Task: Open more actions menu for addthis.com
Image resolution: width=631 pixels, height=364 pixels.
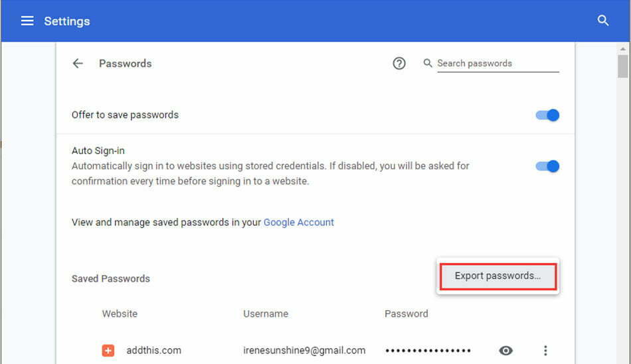Action: pos(545,350)
